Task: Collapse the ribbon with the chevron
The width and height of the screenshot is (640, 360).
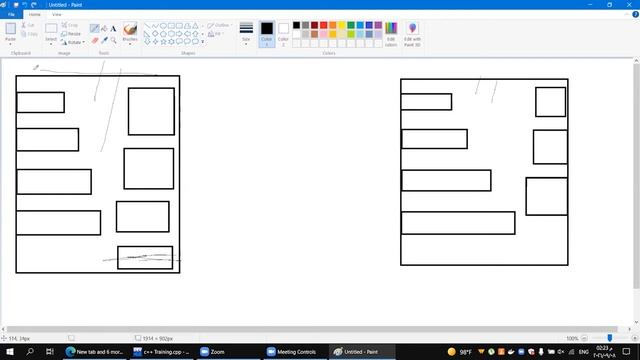Action: 627,14
